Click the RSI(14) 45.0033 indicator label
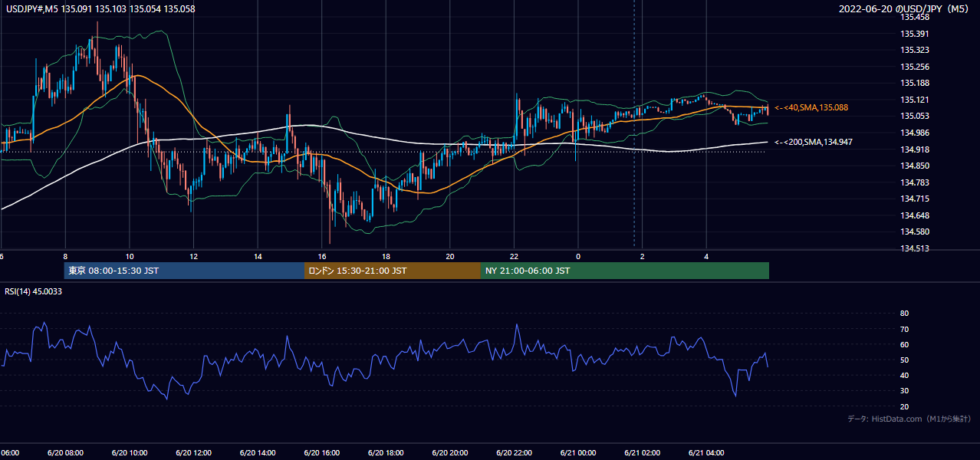The image size is (980, 460). point(34,291)
